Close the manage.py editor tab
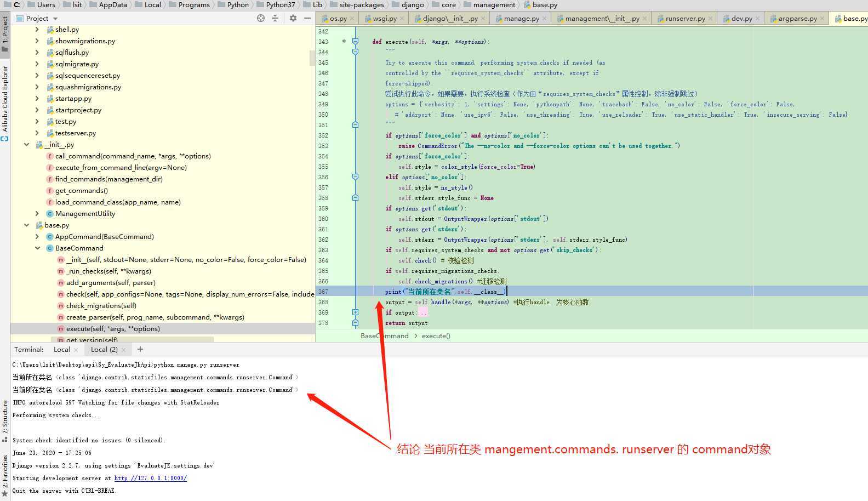 click(544, 19)
